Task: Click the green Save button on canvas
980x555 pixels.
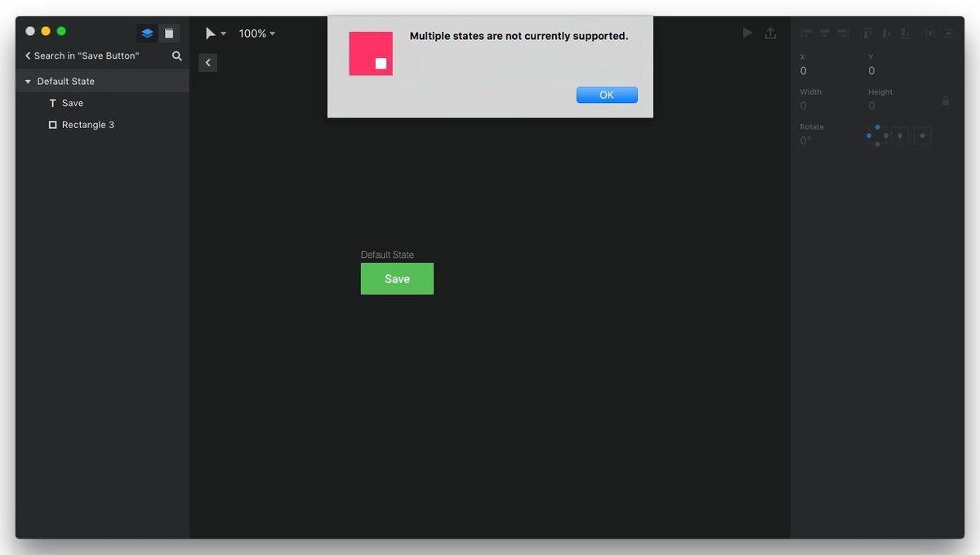Action: click(x=397, y=279)
